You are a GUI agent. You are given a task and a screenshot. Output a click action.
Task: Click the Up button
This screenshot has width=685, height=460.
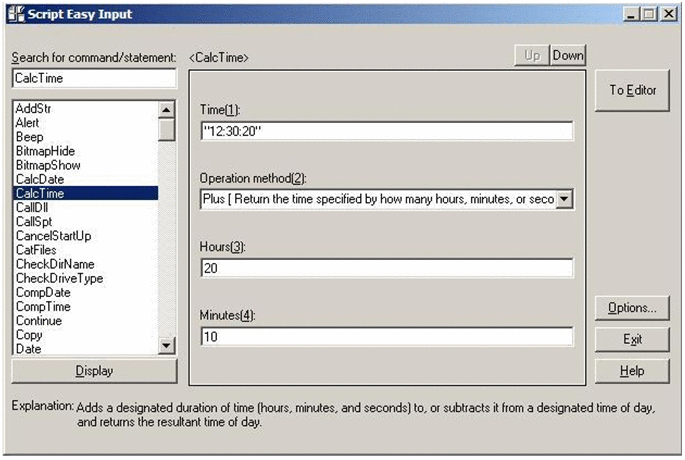click(x=532, y=55)
